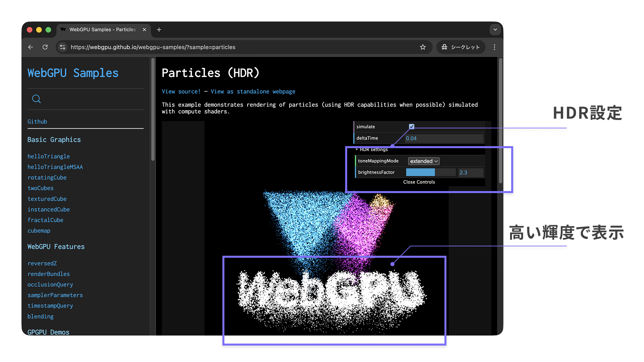Bookmark the page with the star icon
Screen dimensions: 644x362
click(x=423, y=47)
